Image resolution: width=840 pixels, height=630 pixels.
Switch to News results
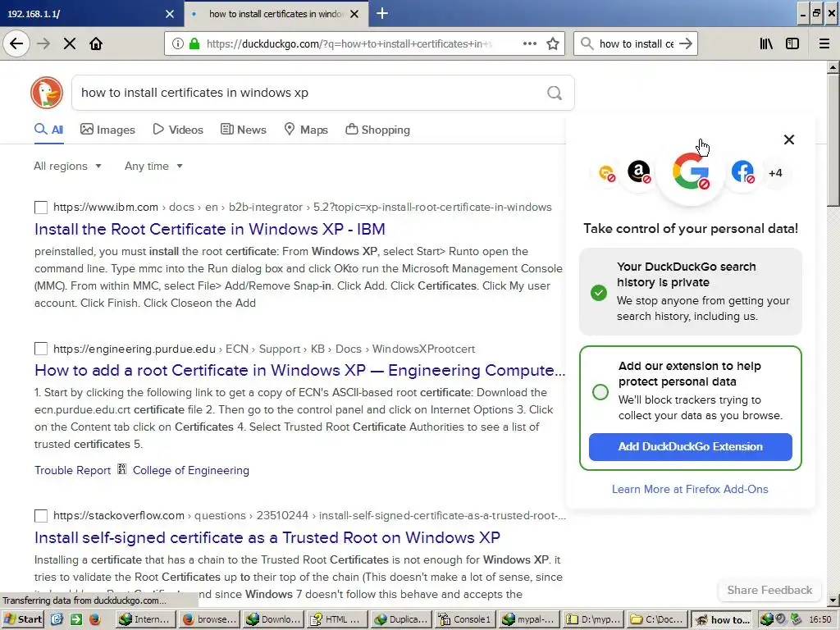pos(243,130)
